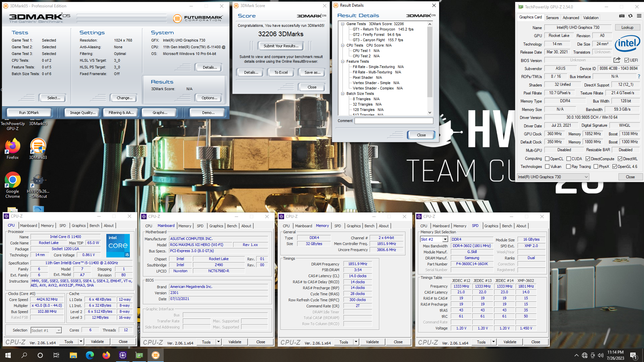644x362 pixels.
Task: Click To Excel button in Score window
Action: tap(281, 72)
